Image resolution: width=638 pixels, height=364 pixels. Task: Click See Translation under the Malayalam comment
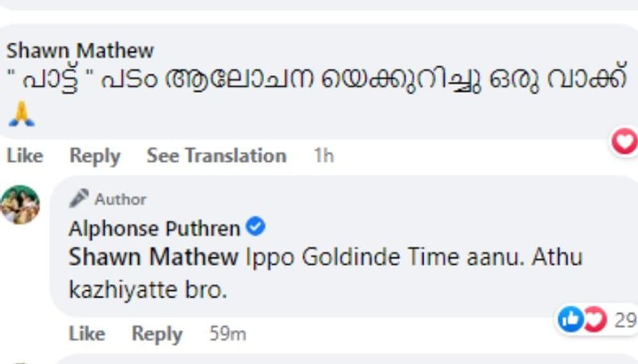[x=216, y=156]
